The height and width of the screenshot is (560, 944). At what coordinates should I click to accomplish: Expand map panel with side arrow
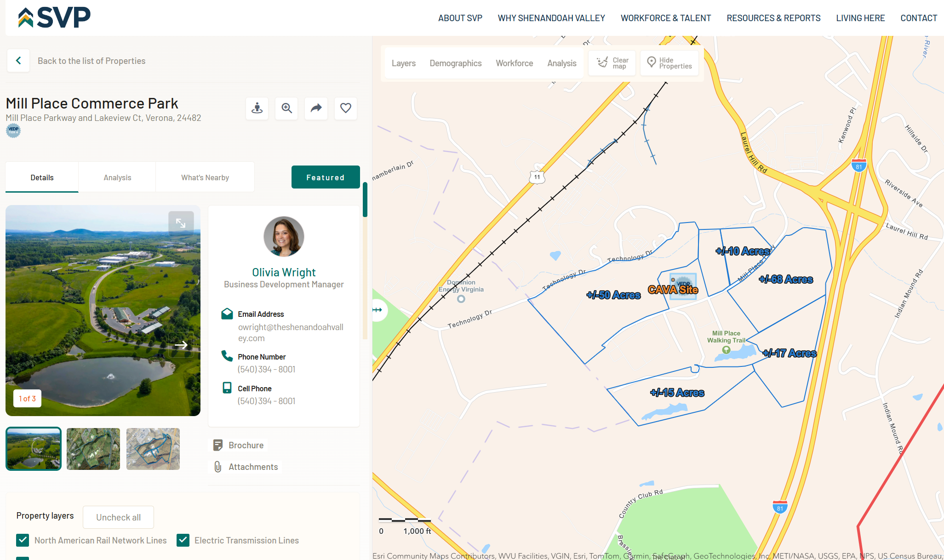coord(378,310)
